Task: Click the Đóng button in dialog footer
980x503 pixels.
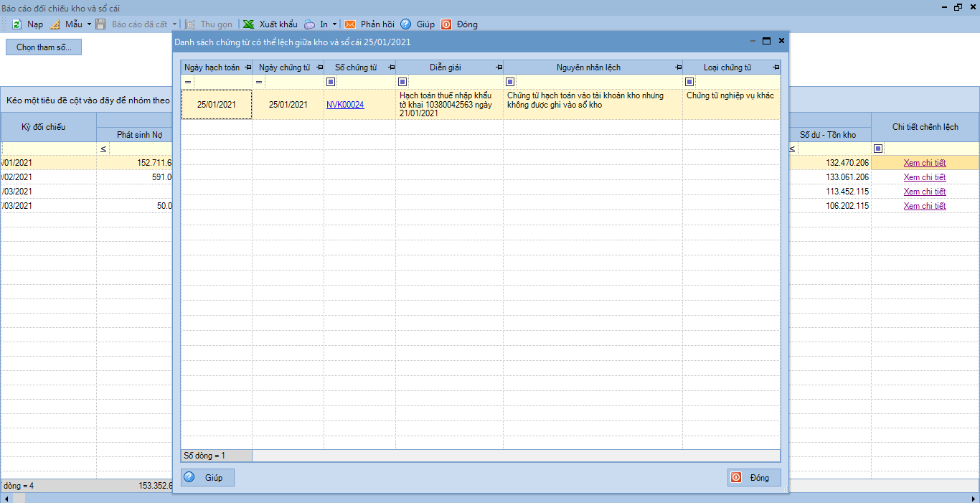Action: click(754, 478)
